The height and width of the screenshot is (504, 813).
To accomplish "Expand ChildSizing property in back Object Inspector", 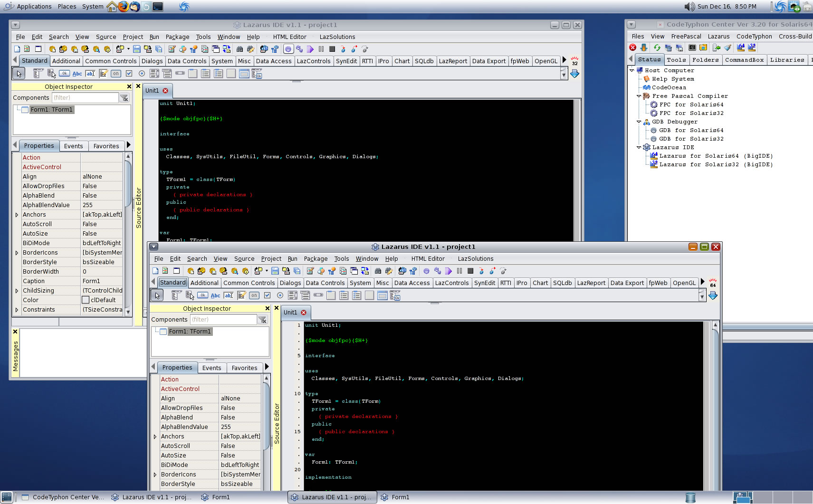I will point(17,291).
